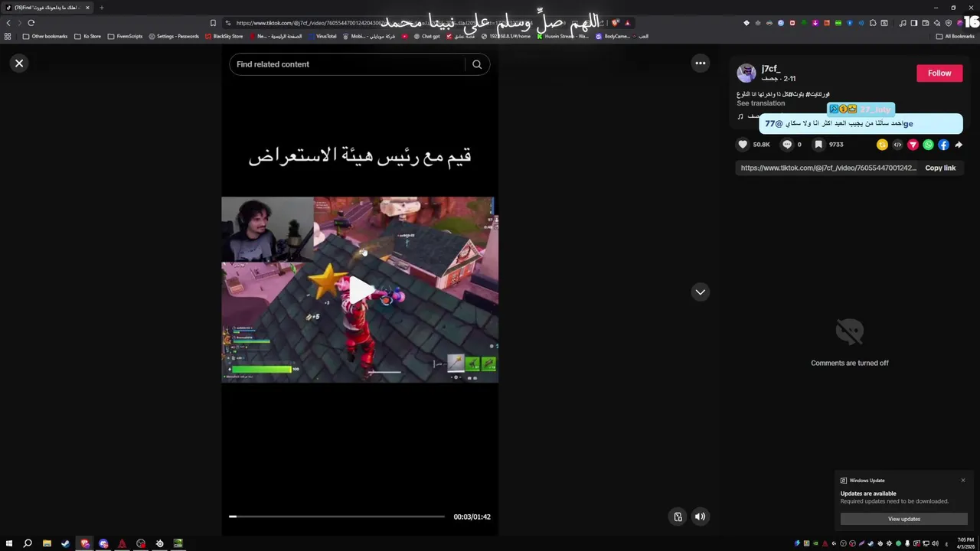Dismiss the Windows Update notification
The width and height of the screenshot is (980, 551).
pos(963,481)
